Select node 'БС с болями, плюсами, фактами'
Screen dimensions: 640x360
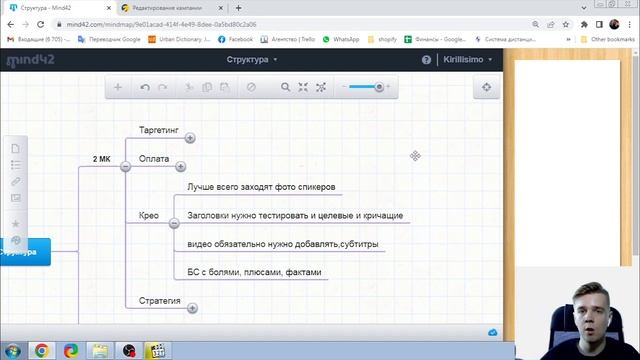254,272
